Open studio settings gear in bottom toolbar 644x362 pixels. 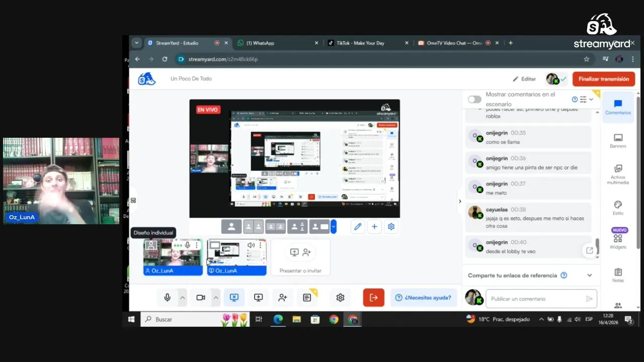340,298
